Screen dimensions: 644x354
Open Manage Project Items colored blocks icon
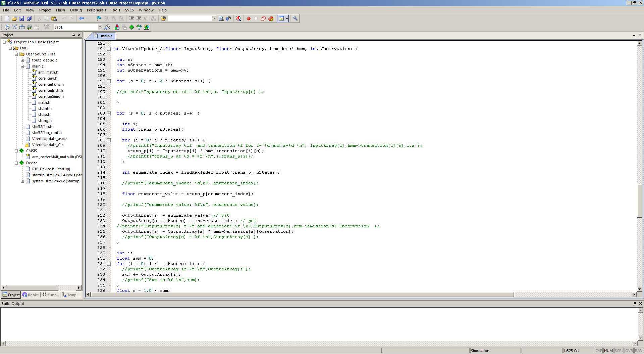pyautogui.click(x=117, y=27)
